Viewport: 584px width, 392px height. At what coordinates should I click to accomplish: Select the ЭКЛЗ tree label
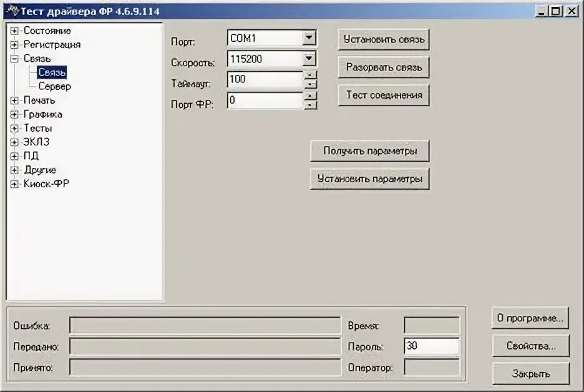click(x=36, y=142)
